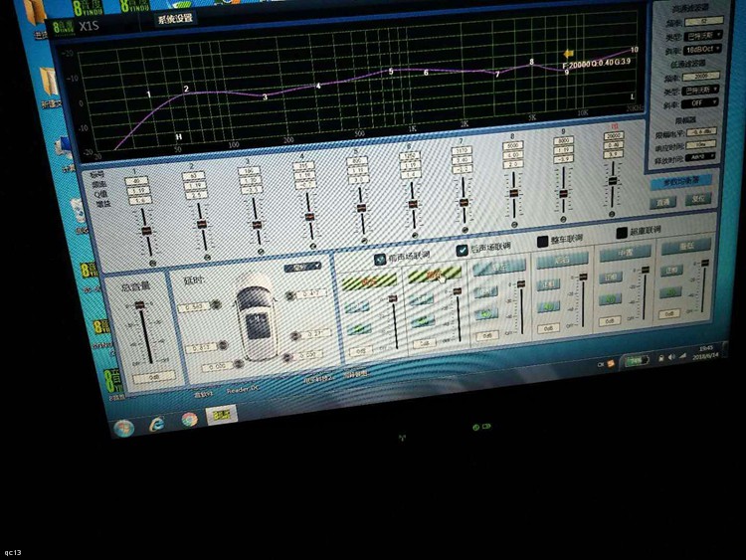
Task: Click the EQ band 1 node on curve
Action: 149,94
